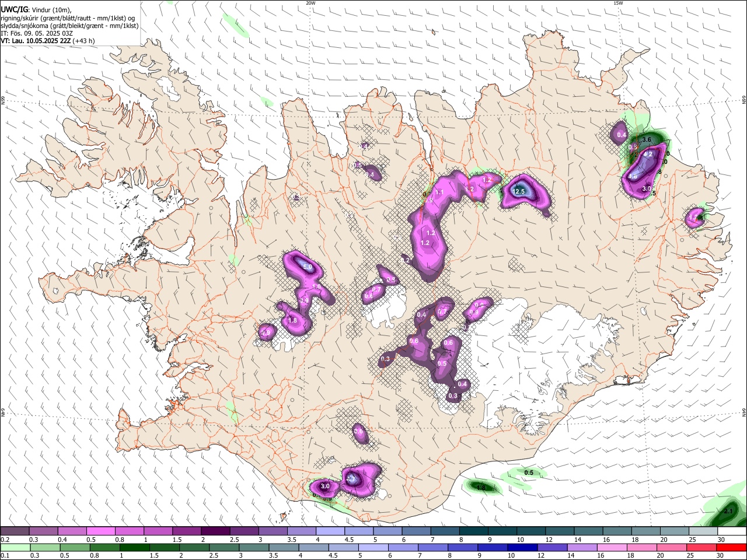Click the 'rigning/skúrir' legend description line
The width and height of the screenshot is (747, 560).
68,18
